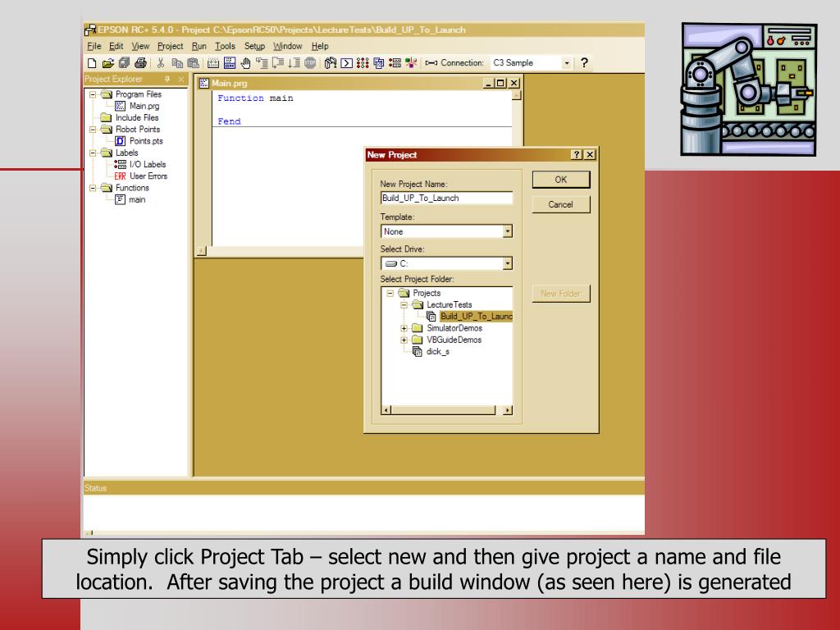Select dick_s project in folder tree
Image resolution: width=840 pixels, height=630 pixels.
[x=431, y=352]
